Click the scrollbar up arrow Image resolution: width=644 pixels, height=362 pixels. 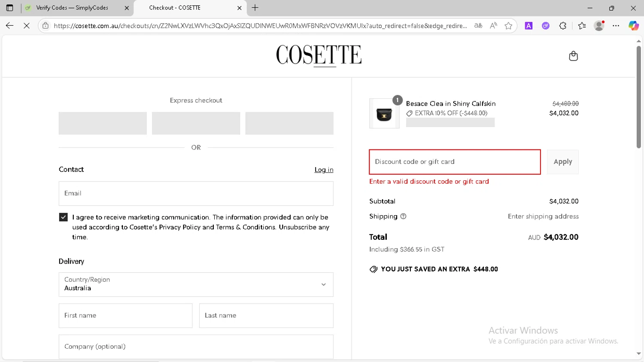point(639,41)
